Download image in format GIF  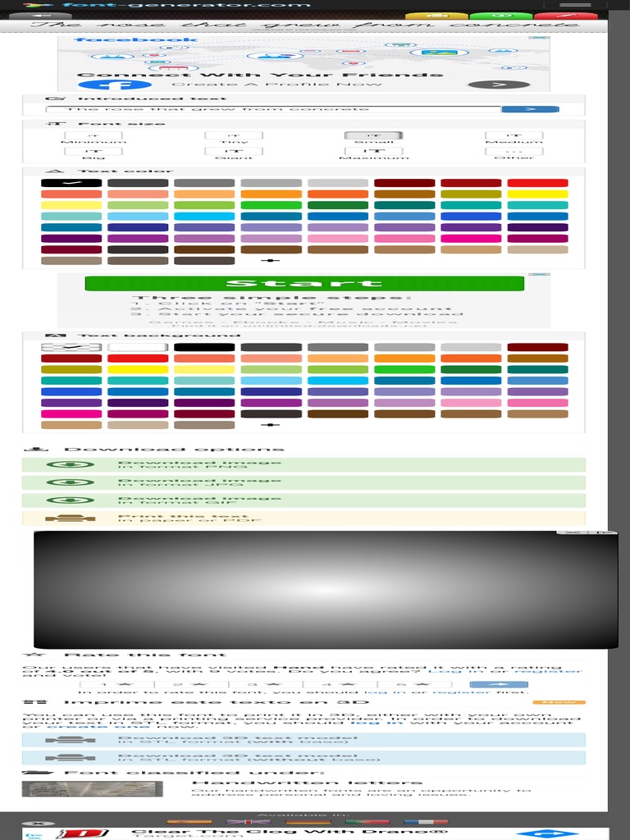click(304, 500)
